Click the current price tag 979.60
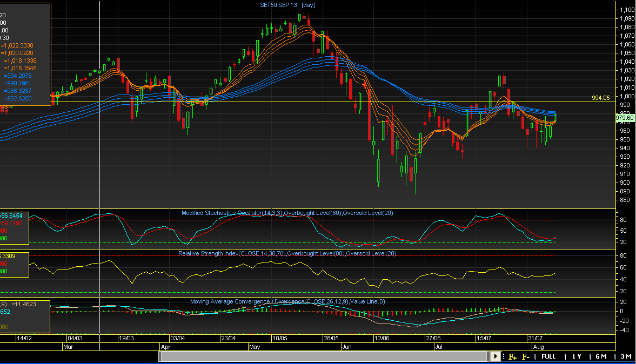This screenshot has height=364, width=636. tap(625, 118)
